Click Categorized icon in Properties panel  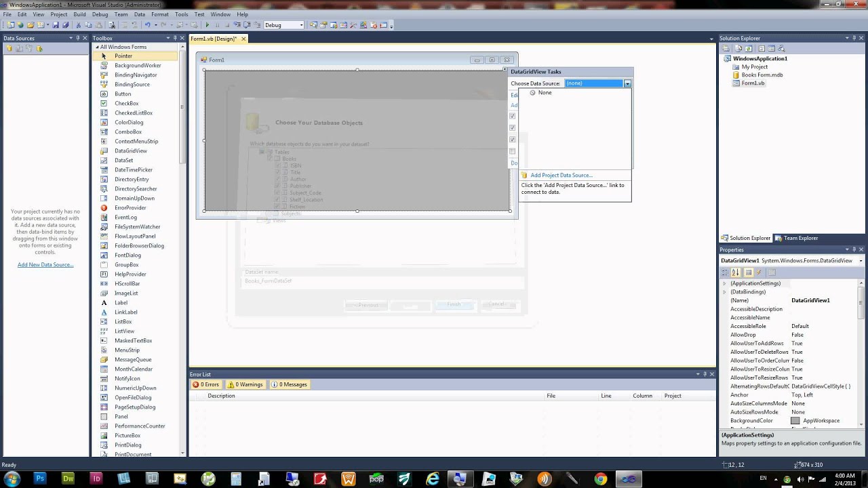pos(726,272)
